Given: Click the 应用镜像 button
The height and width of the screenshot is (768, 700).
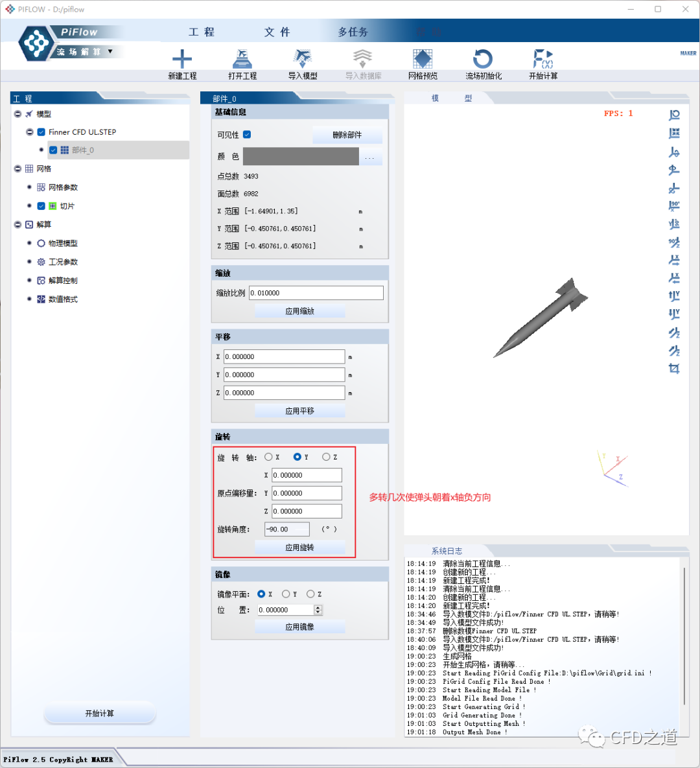Looking at the screenshot, I should [300, 627].
